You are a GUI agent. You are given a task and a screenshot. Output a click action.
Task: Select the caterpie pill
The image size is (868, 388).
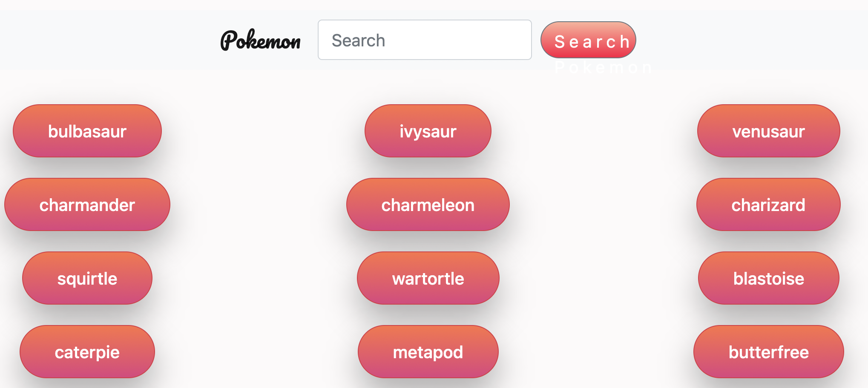(87, 352)
